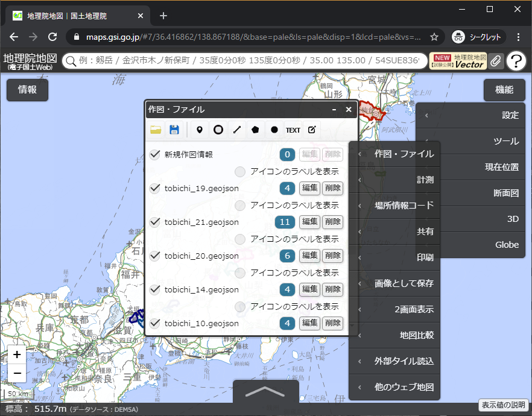Toggle visibility of tobichi_19.geojson

154,188
